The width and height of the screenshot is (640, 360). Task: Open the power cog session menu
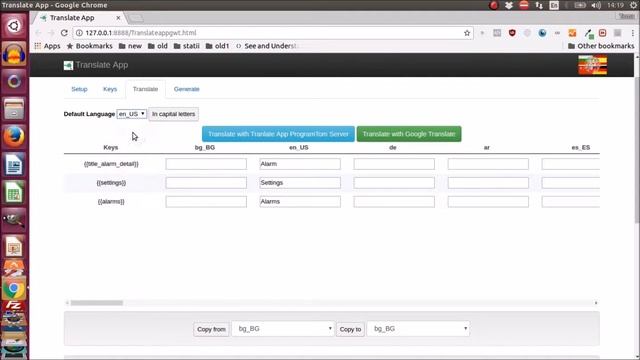click(x=633, y=5)
